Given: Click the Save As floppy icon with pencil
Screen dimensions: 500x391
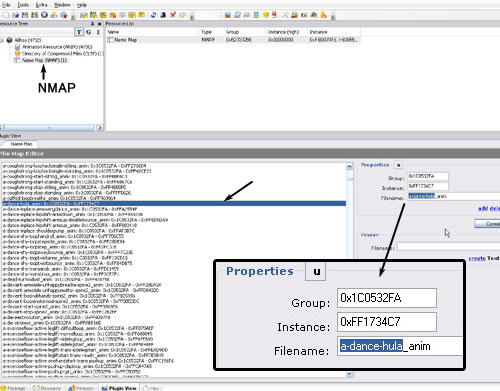Looking at the screenshot, I should (x=34, y=15).
